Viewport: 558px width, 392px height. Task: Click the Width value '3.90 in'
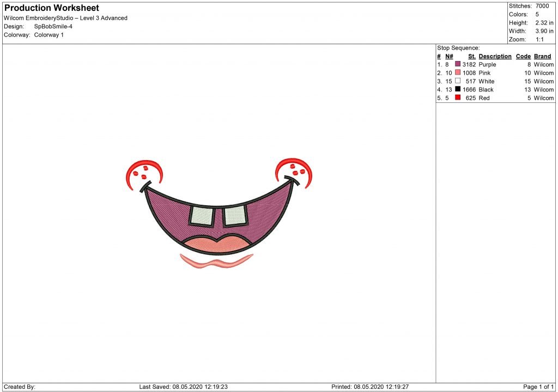544,31
